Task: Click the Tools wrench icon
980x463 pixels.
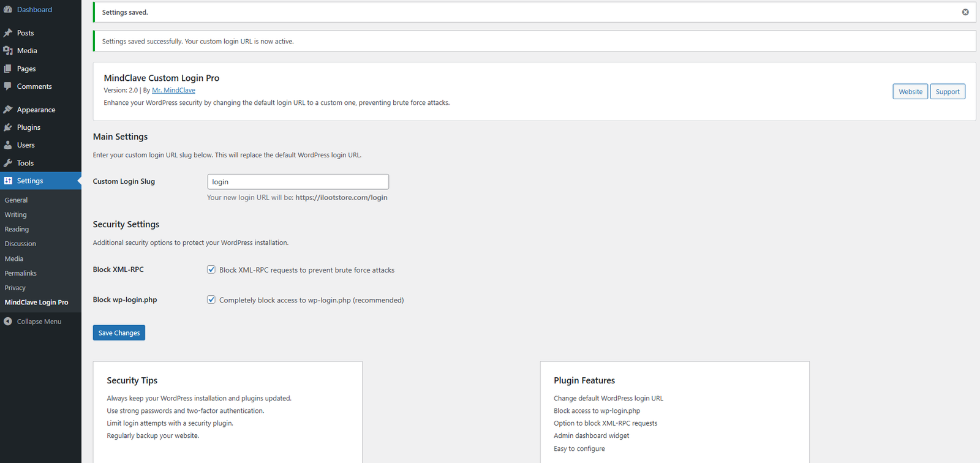Action: tap(8, 163)
